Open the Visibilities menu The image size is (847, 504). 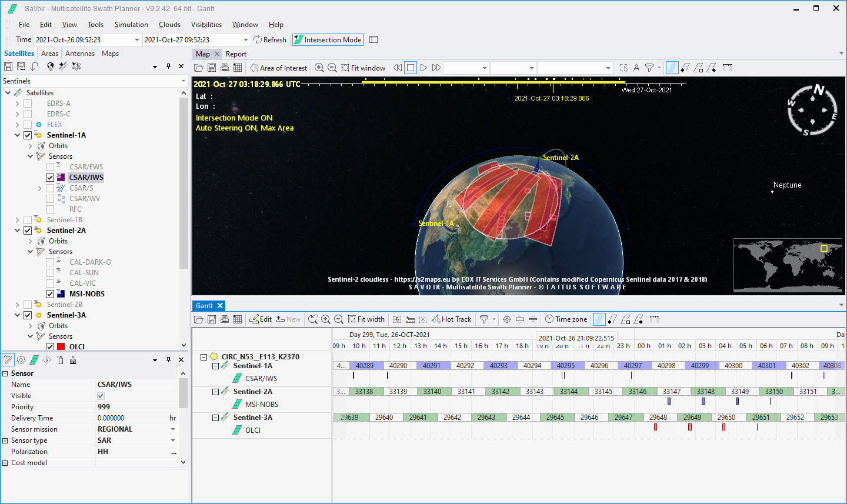click(206, 25)
